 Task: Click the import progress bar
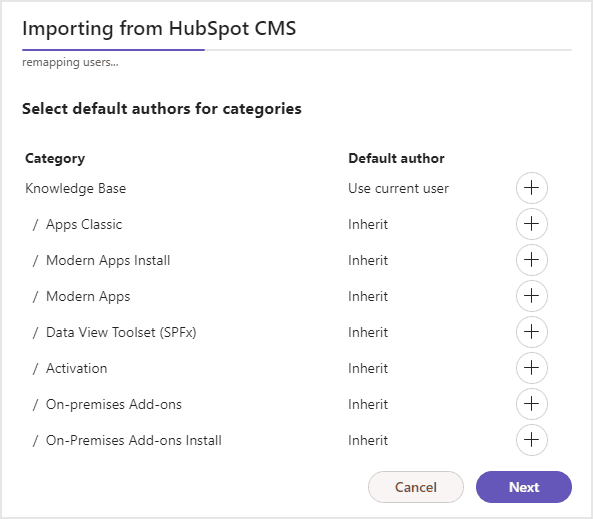[297, 50]
